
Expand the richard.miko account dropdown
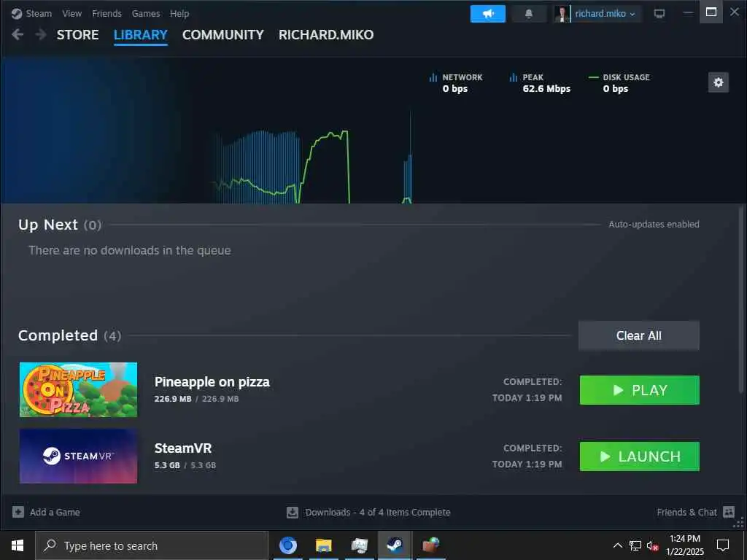point(605,14)
